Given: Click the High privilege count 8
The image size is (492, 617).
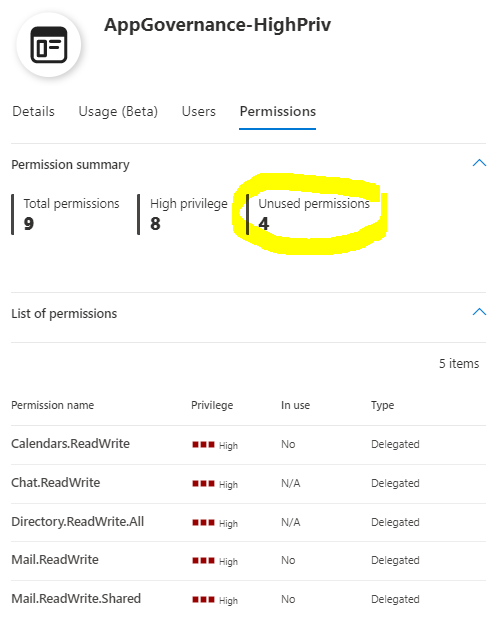Looking at the screenshot, I should tap(155, 224).
